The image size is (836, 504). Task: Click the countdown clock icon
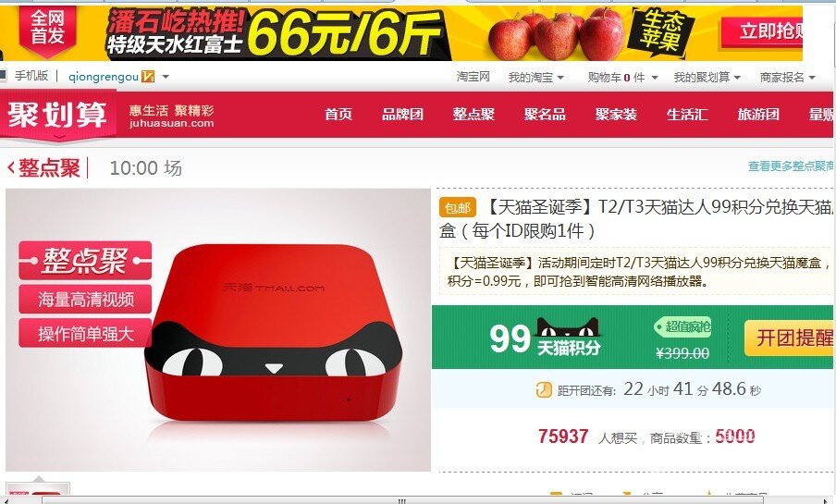click(543, 390)
